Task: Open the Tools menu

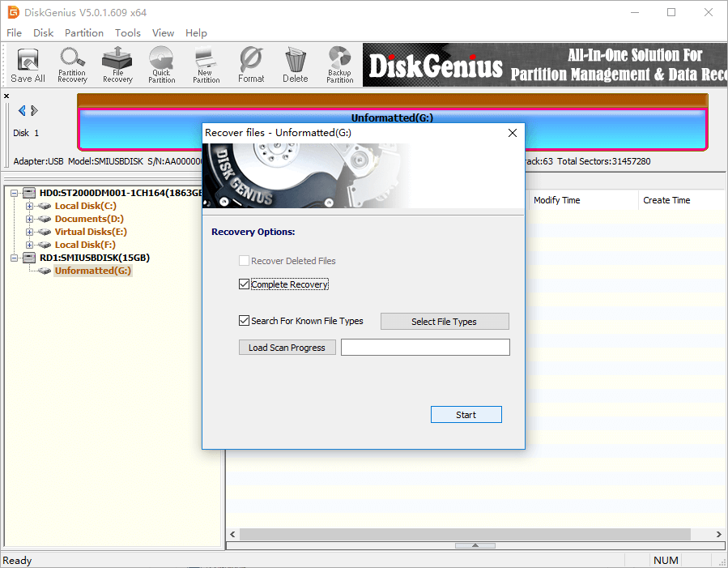Action: coord(128,33)
